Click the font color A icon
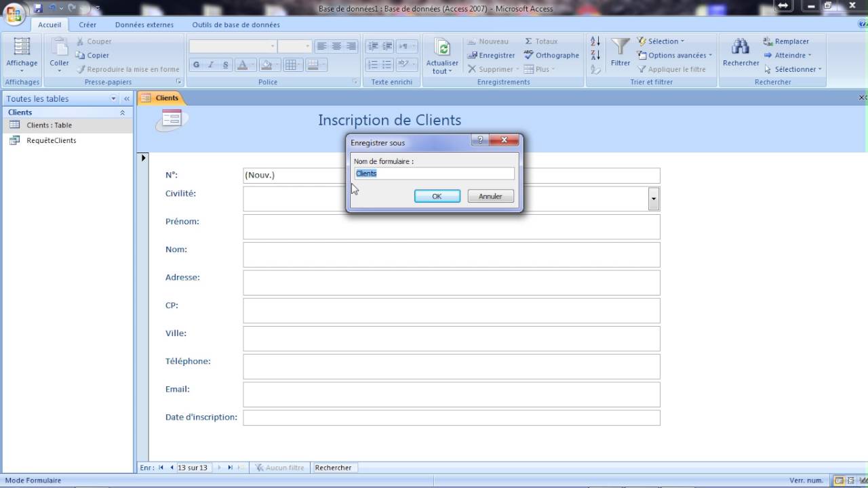This screenshot has width=868, height=488. point(243,65)
